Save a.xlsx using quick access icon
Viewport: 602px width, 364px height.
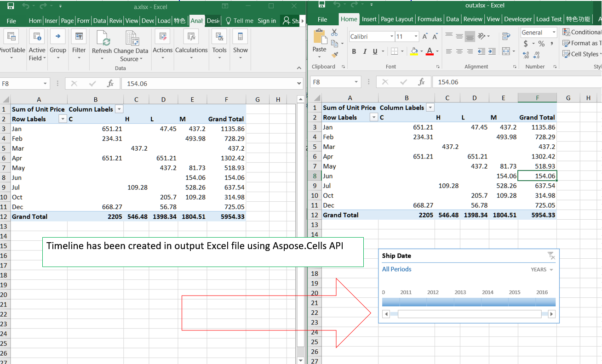coord(11,6)
